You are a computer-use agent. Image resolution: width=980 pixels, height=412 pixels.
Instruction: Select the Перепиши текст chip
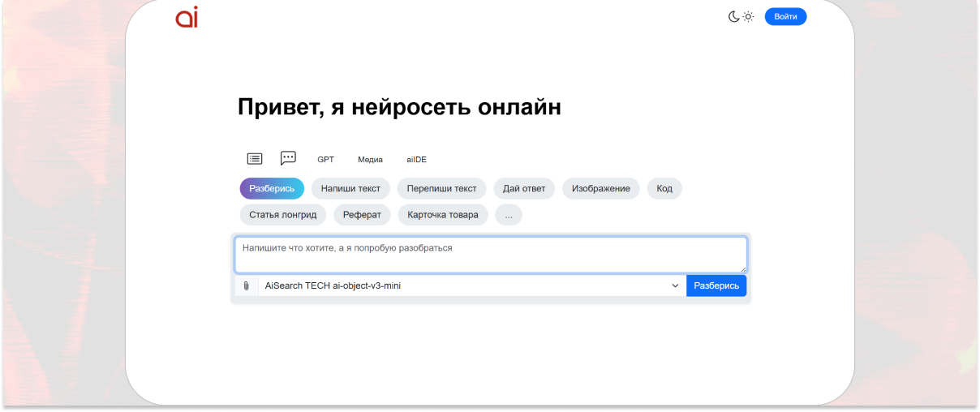(442, 188)
